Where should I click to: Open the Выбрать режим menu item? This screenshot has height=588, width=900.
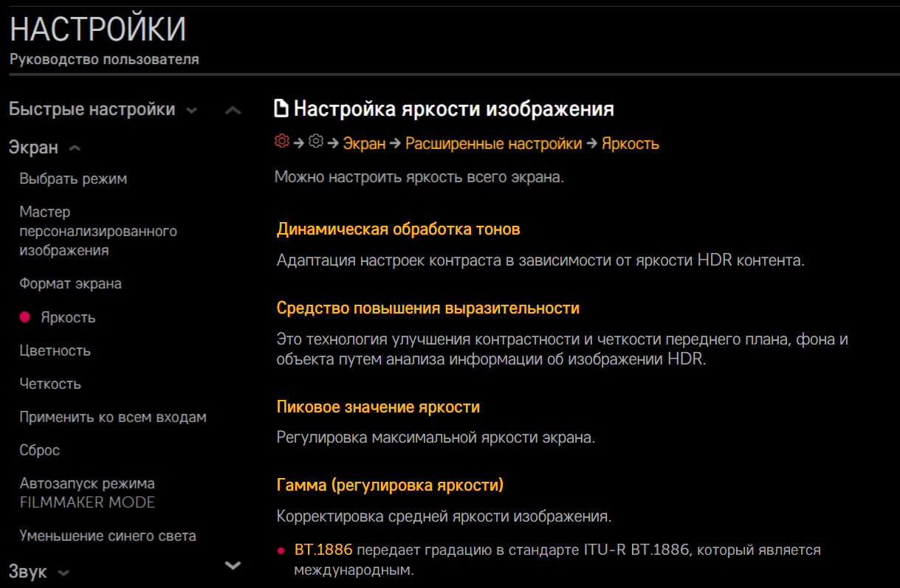tap(73, 179)
